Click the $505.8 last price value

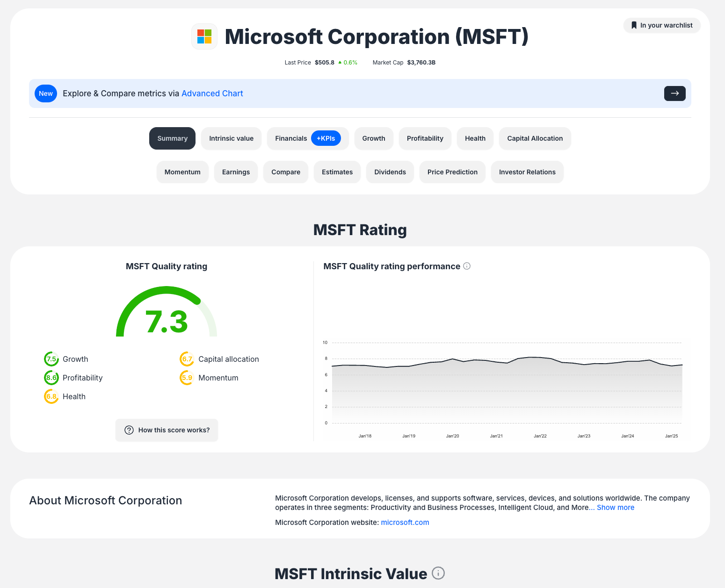(325, 63)
